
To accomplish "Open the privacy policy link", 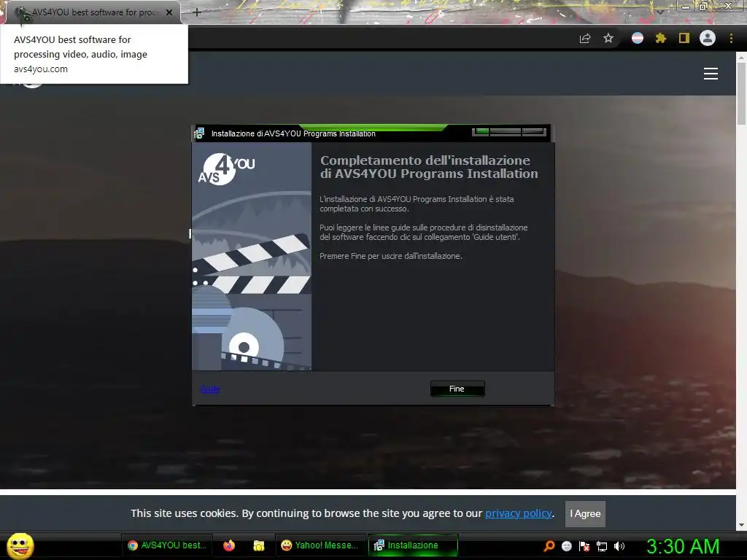I will tap(519, 513).
